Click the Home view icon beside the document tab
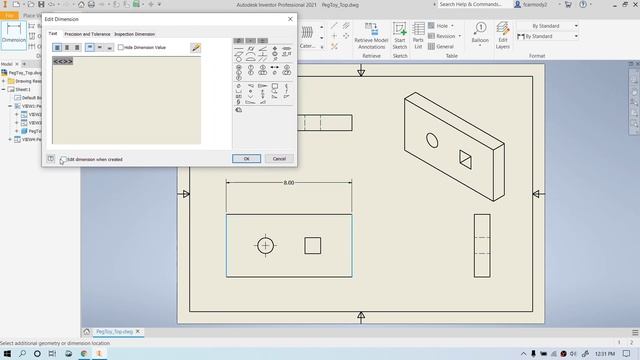 coord(87,332)
